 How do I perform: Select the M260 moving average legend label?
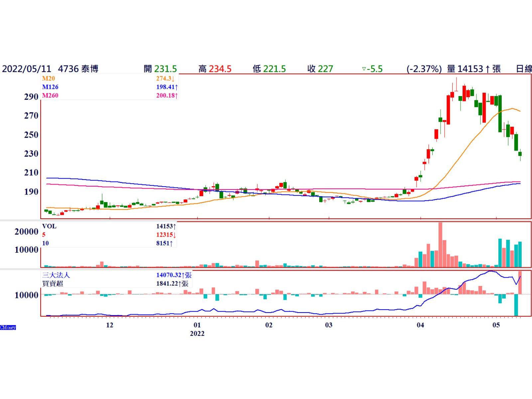pos(50,96)
